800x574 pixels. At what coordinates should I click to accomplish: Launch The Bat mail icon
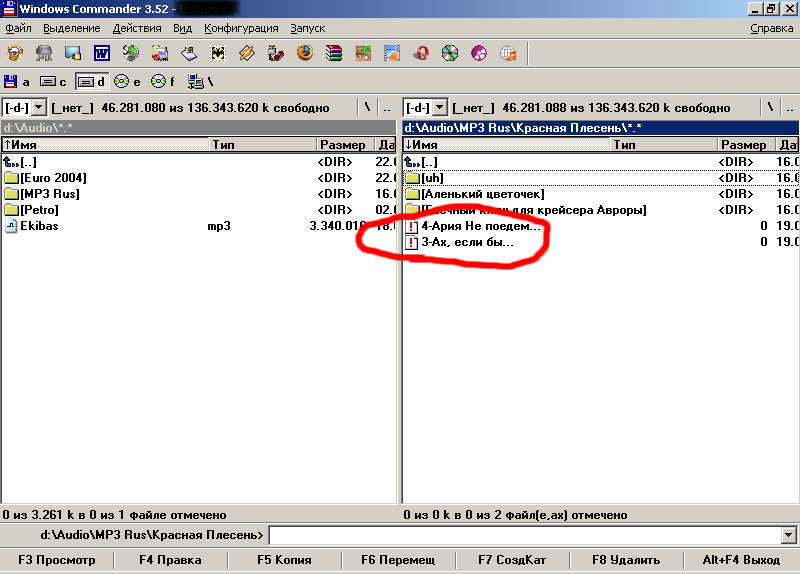(x=218, y=53)
